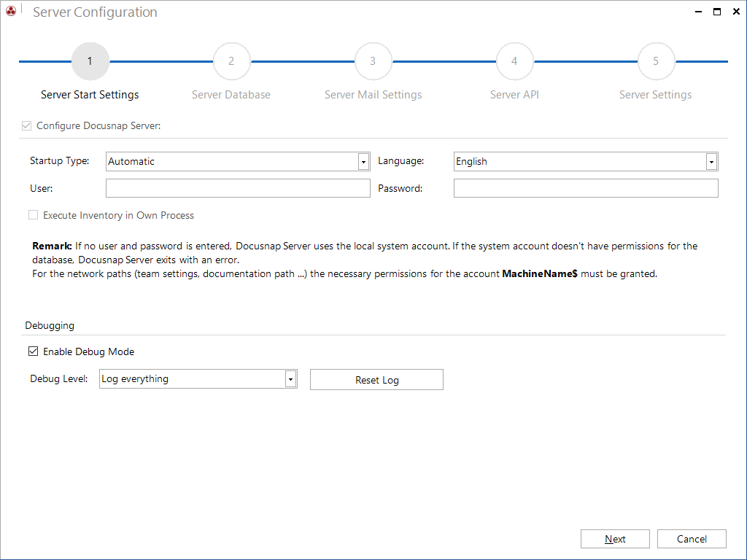Image resolution: width=747 pixels, height=560 pixels.
Task: Uncheck Enable Debug Mode checkbox
Action: coord(34,351)
